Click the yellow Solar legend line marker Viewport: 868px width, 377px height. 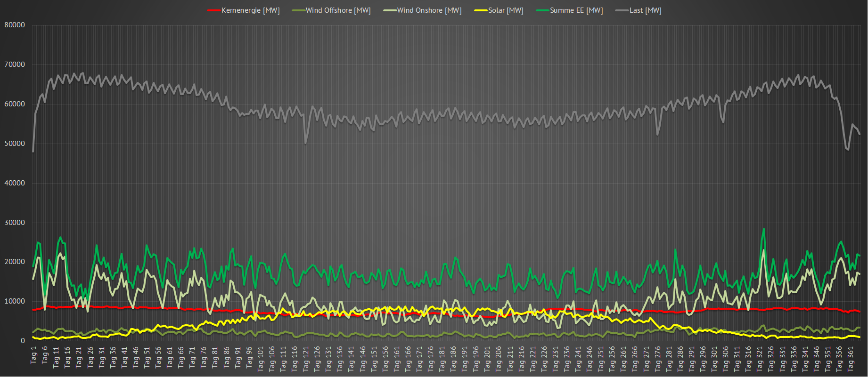[x=481, y=10]
